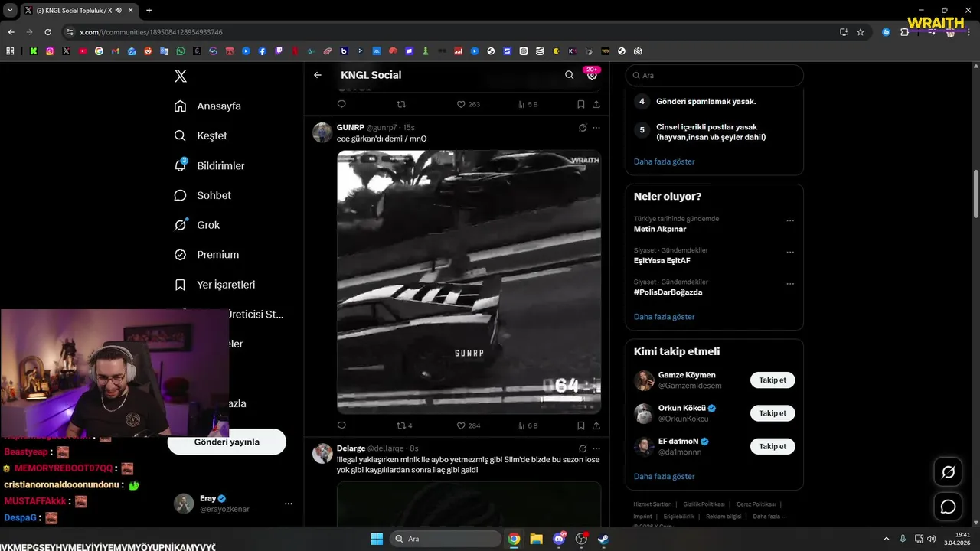980x551 pixels.
Task: Open the X logo home icon
Action: (x=180, y=76)
